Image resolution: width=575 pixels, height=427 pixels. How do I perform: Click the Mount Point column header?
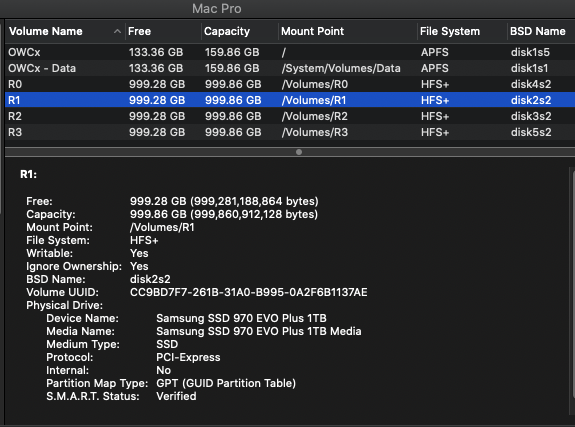(348, 32)
